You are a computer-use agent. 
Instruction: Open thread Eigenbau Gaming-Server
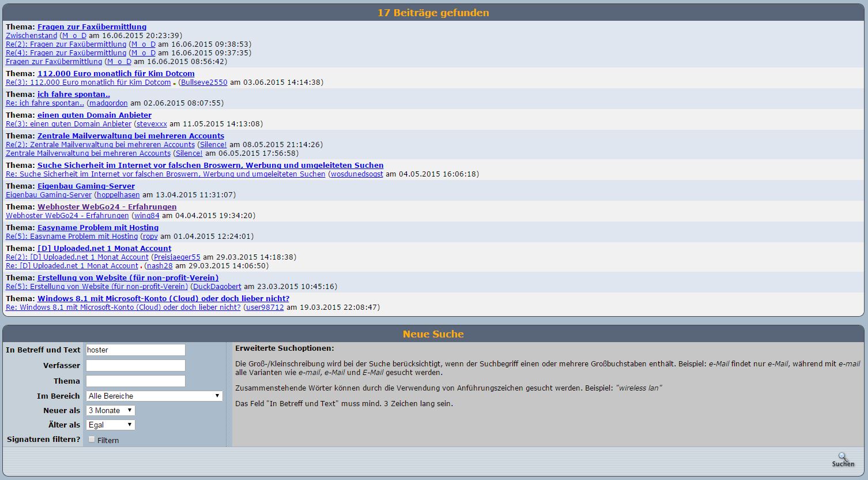(86, 186)
